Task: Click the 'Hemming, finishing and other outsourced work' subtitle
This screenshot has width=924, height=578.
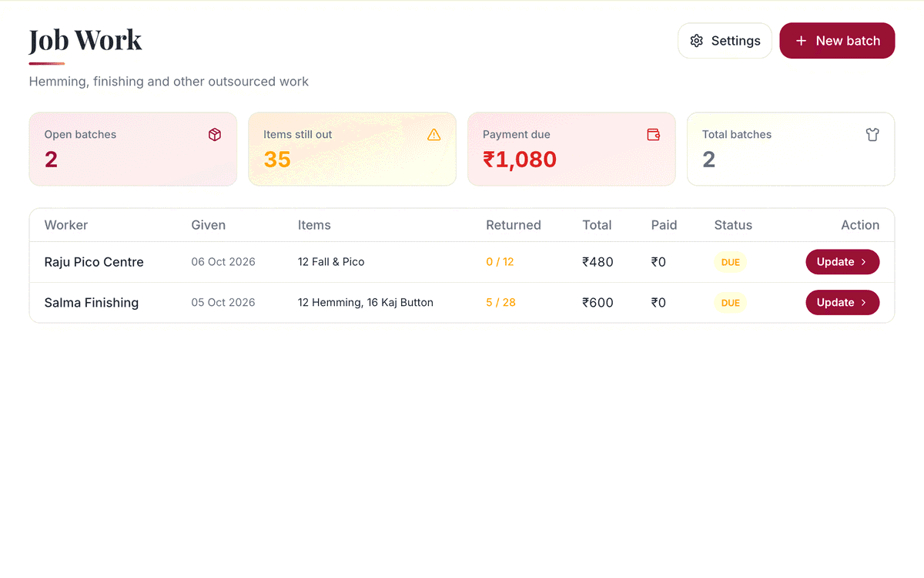Action: click(169, 82)
